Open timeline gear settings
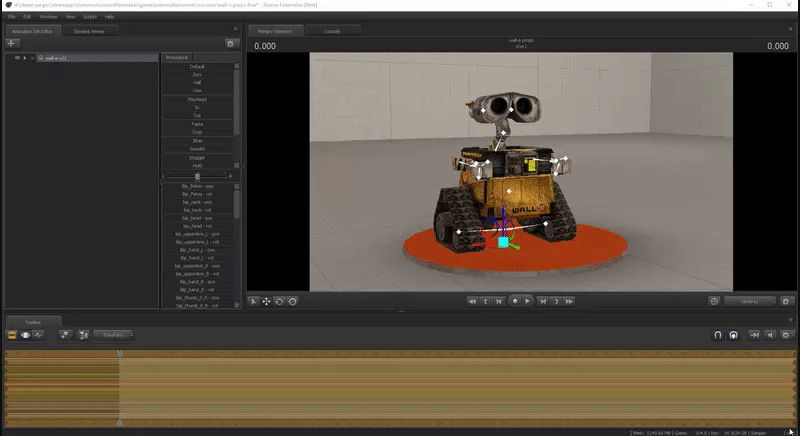Viewport: 800px width, 436px height. coord(786,335)
